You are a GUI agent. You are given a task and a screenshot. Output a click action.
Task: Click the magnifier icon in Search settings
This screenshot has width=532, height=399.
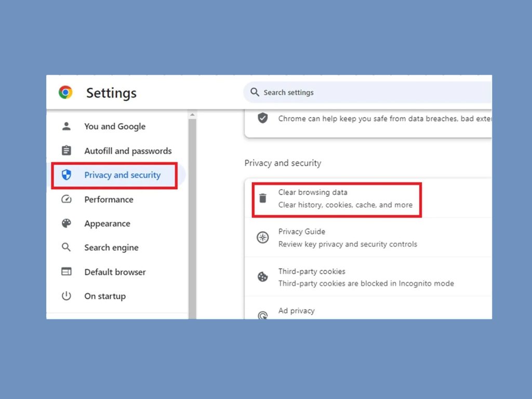pyautogui.click(x=255, y=92)
